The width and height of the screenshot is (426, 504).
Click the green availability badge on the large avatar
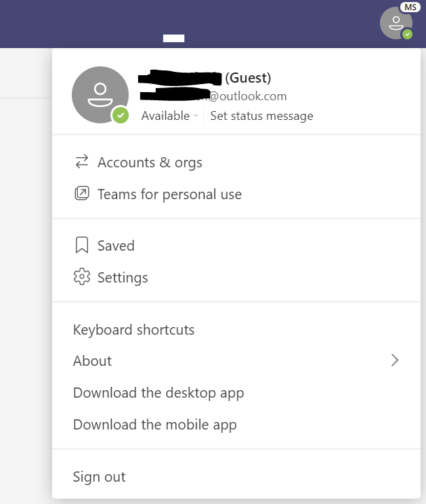(x=121, y=115)
